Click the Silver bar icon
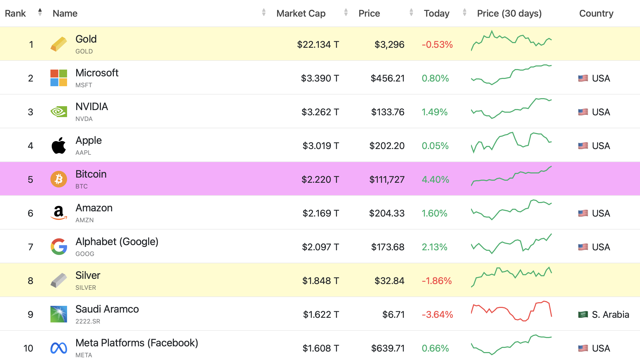This screenshot has height=364, width=640. click(58, 280)
